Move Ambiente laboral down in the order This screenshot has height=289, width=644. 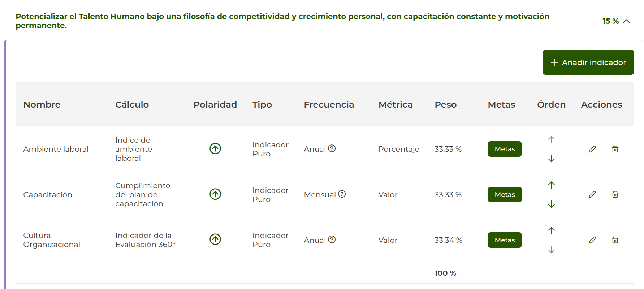click(x=552, y=158)
